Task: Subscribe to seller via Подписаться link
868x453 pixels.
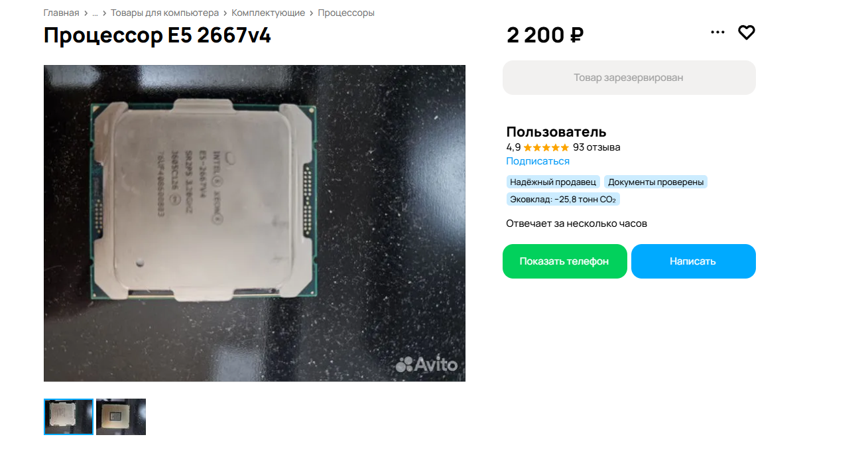Action: point(538,161)
